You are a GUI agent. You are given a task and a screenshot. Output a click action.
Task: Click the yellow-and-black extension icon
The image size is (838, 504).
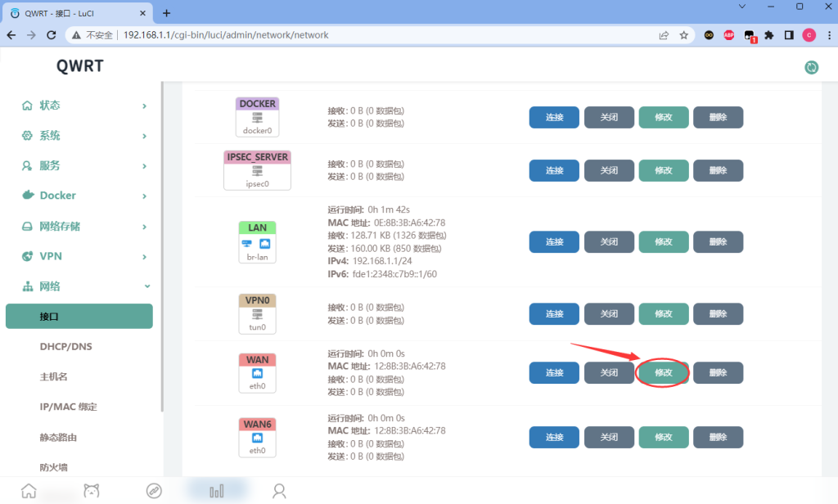709,35
